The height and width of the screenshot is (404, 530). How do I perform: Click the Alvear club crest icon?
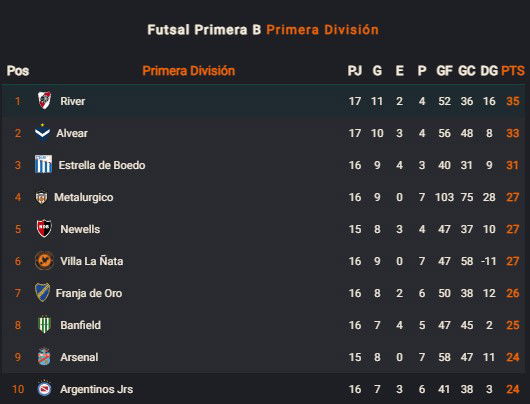click(x=42, y=133)
